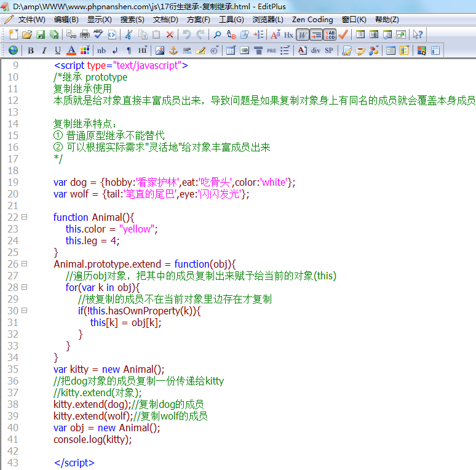This screenshot has width=476, height=470.
Task: Open the color palette grid dropdown
Action: click(x=85, y=50)
